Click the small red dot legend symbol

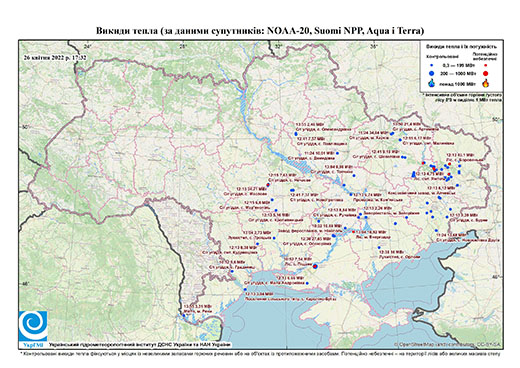point(486,65)
